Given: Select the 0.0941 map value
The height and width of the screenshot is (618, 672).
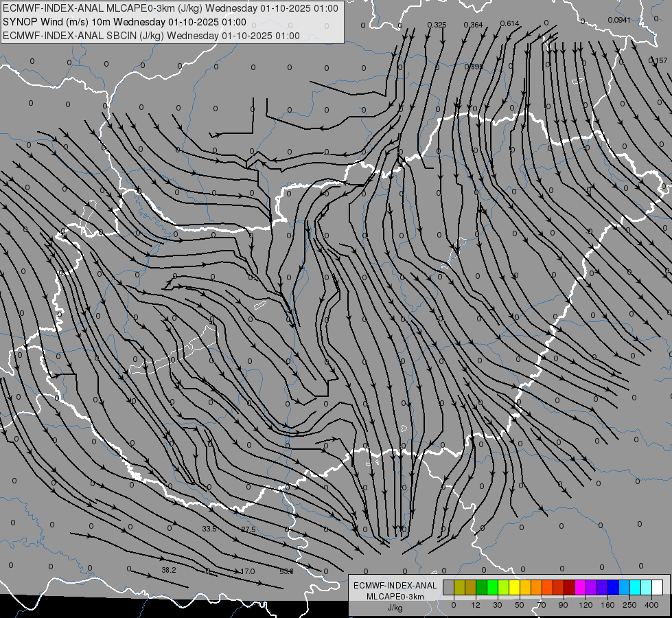Looking at the screenshot, I should tap(619, 20).
